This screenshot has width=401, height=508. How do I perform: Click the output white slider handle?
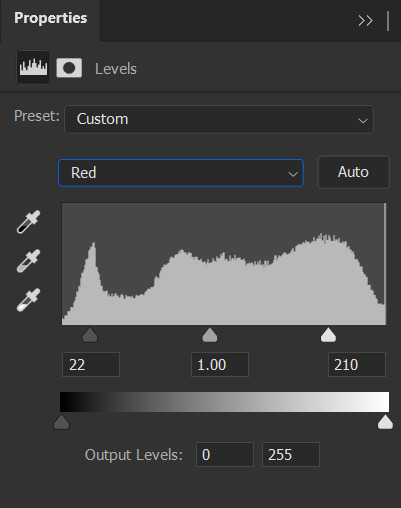pyautogui.click(x=385, y=422)
